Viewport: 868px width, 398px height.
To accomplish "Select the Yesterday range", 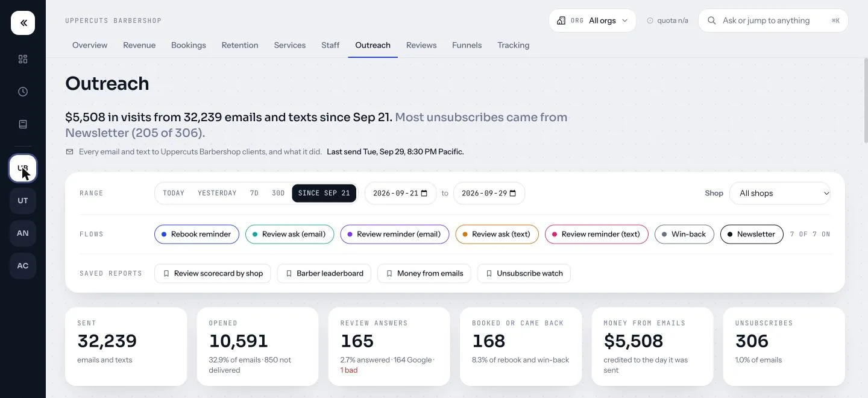I will (217, 194).
